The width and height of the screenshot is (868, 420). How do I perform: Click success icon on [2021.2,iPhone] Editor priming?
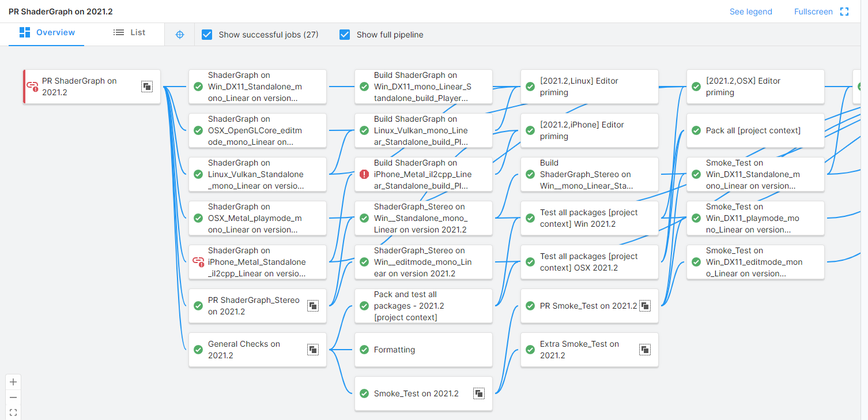[530, 130]
